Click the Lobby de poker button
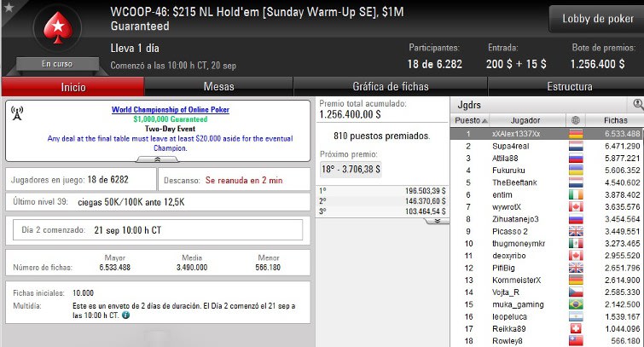 click(598, 19)
